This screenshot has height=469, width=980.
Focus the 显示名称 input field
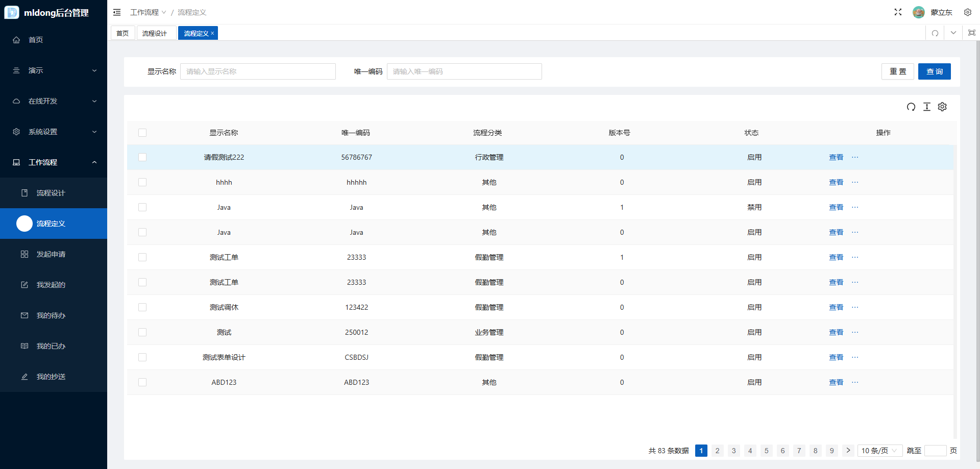coord(258,71)
